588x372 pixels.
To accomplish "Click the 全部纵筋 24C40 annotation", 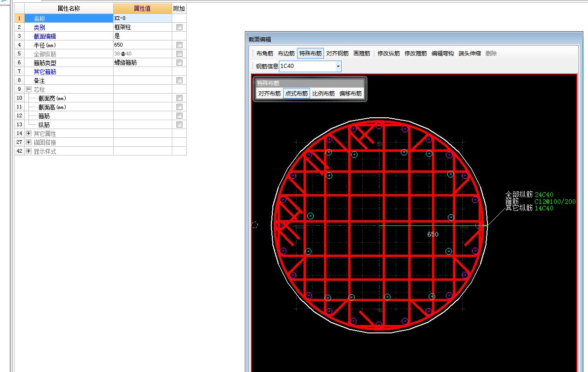I will coord(529,195).
